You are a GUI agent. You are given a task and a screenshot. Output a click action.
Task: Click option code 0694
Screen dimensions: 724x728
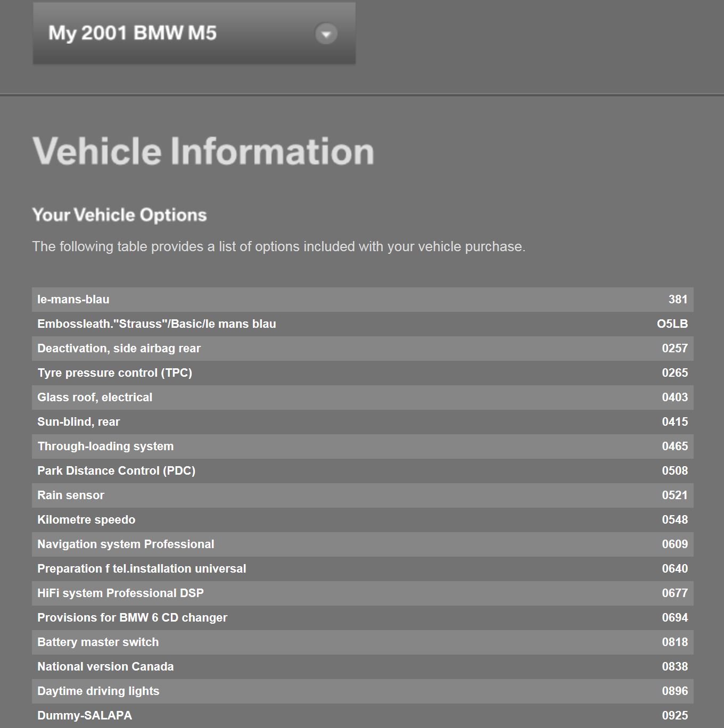tap(675, 618)
